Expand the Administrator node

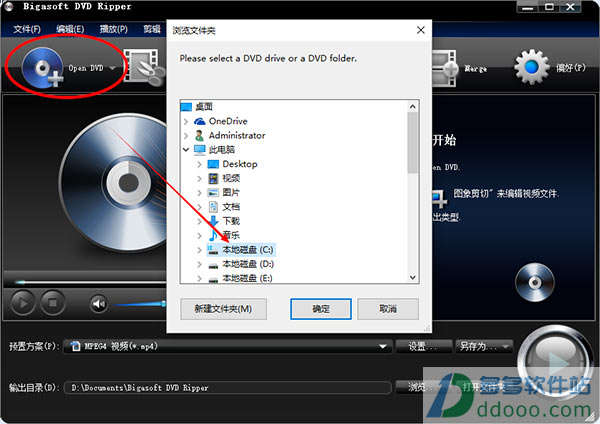pyautogui.click(x=186, y=135)
